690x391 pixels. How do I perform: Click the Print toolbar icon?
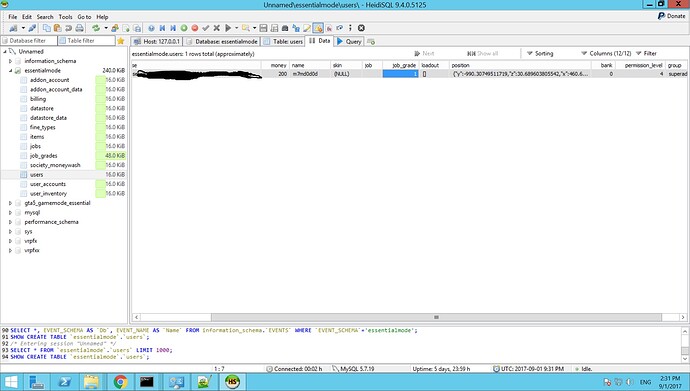(x=80, y=28)
